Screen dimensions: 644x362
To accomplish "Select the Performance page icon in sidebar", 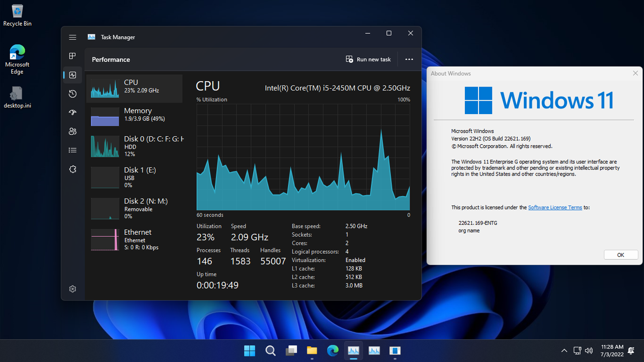I will point(72,75).
